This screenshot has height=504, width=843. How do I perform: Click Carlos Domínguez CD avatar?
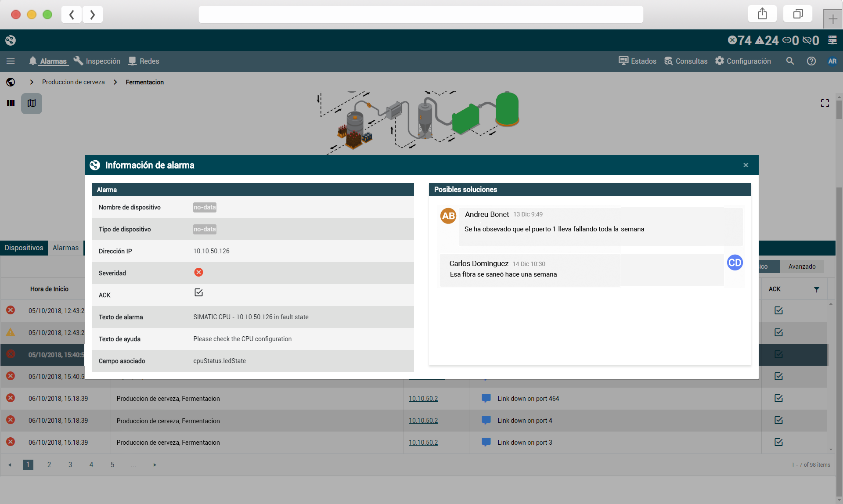pos(735,263)
